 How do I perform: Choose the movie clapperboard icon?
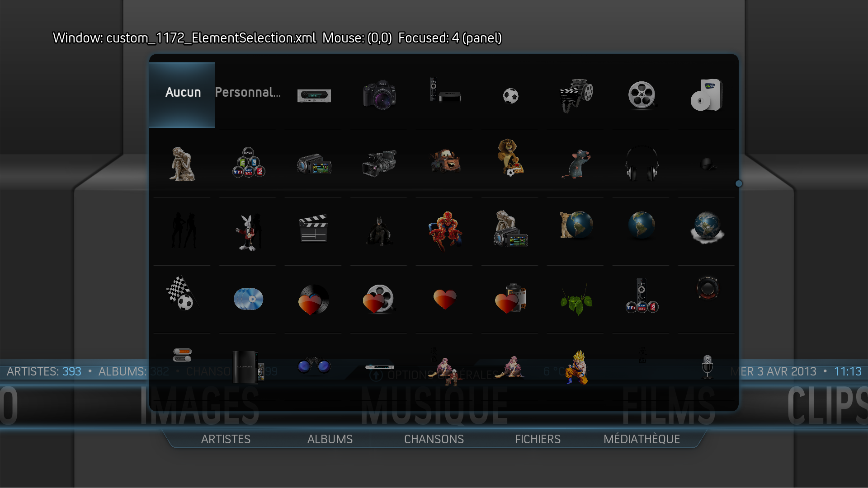point(313,228)
